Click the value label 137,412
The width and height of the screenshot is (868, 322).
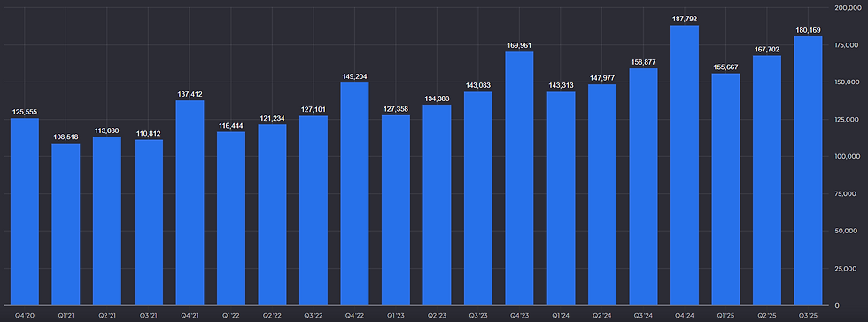tap(190, 94)
